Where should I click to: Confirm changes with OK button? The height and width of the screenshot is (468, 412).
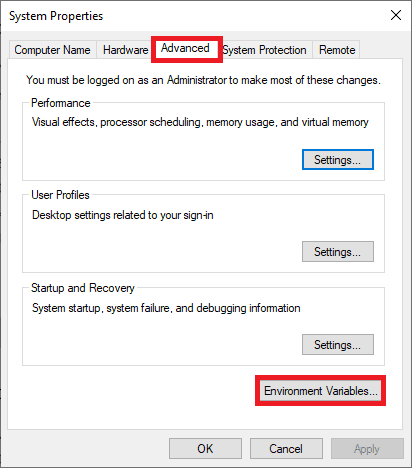click(205, 449)
